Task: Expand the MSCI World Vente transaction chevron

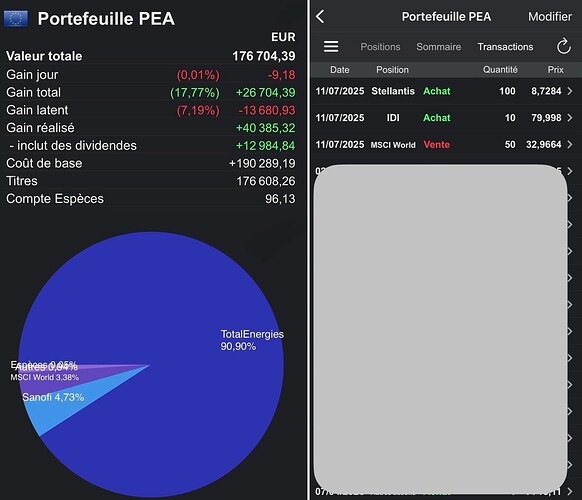Action: 570,144
